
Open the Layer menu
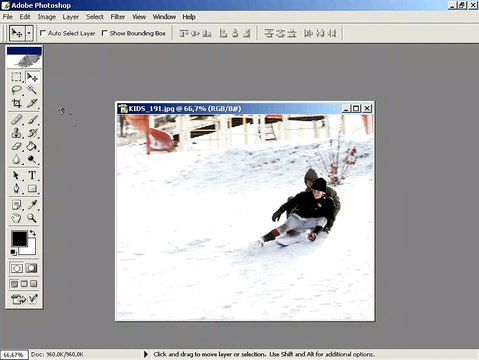coord(71,17)
